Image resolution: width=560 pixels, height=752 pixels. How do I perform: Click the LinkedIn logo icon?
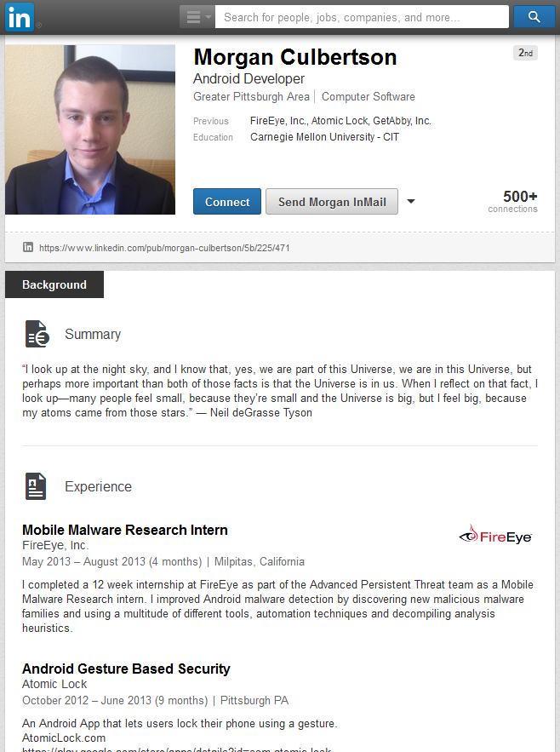point(20,17)
